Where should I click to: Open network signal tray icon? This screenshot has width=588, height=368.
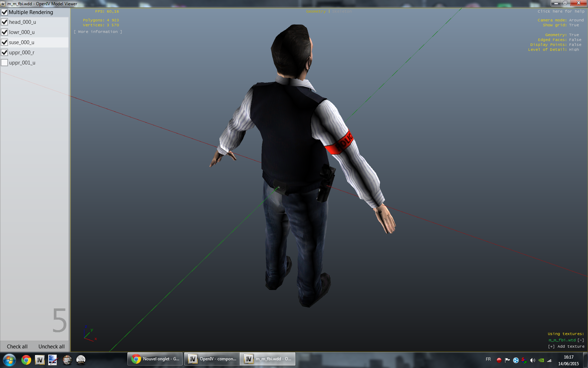click(549, 360)
